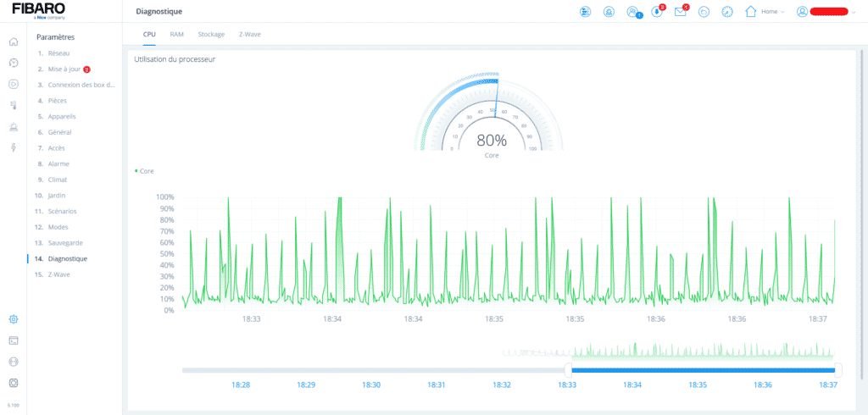This screenshot has width=868, height=415.
Task: Open the alarm siren icon in sidebar
Action: click(14, 127)
